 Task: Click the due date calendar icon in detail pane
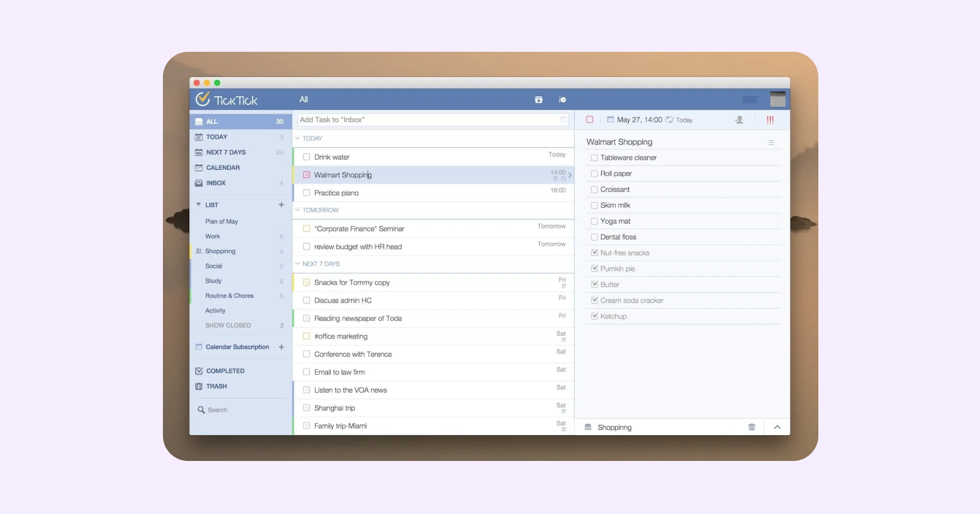611,119
